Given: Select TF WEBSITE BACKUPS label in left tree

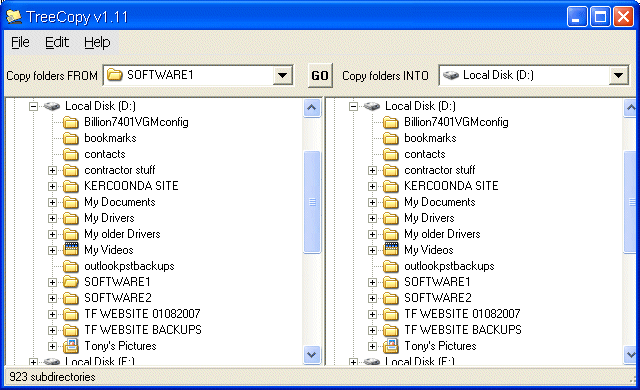Looking at the screenshot, I should pyautogui.click(x=143, y=330).
